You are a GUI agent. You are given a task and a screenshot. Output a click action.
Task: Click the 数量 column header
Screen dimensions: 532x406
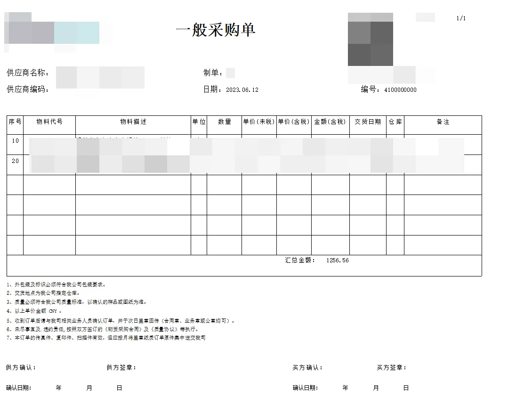[x=225, y=122]
